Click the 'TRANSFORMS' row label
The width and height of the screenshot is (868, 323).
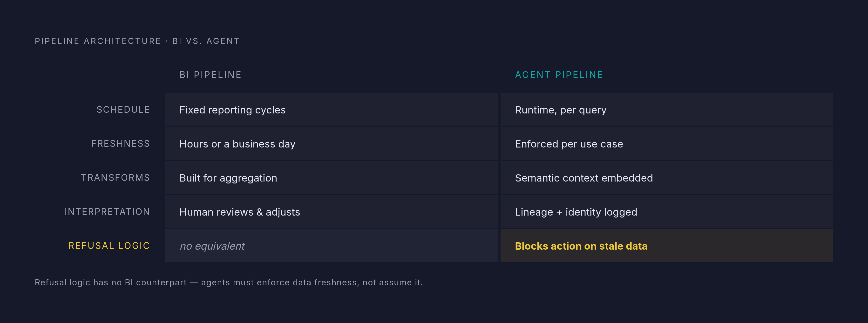115,178
